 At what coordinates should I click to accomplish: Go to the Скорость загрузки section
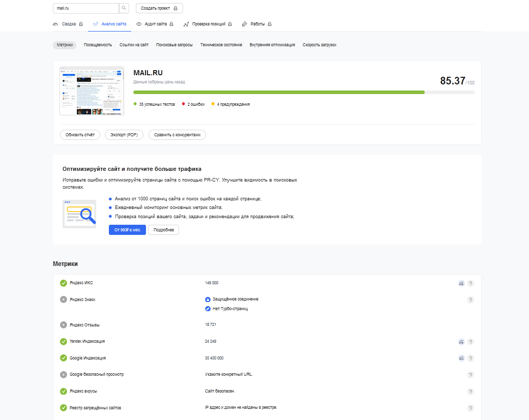[x=319, y=45]
